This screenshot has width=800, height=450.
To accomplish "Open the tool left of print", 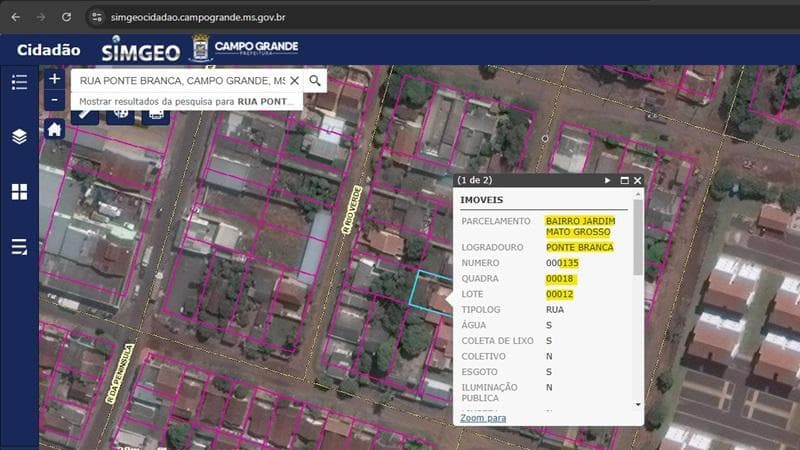I will pos(120,115).
